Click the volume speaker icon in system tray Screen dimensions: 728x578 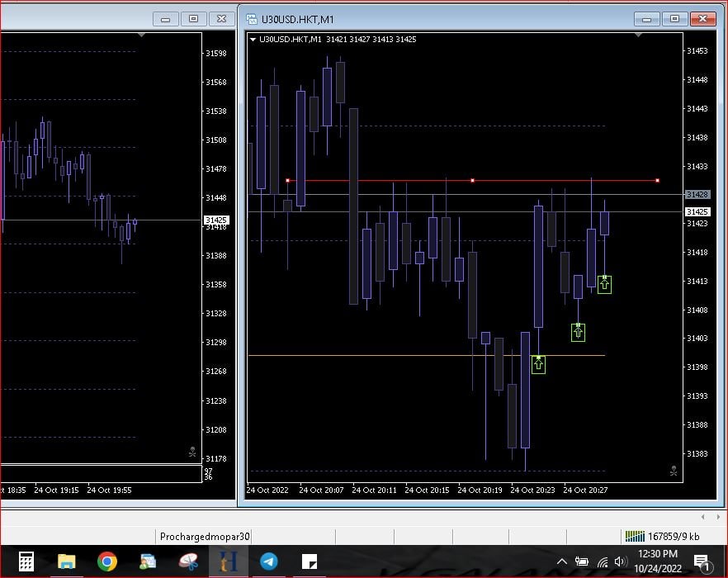click(620, 562)
